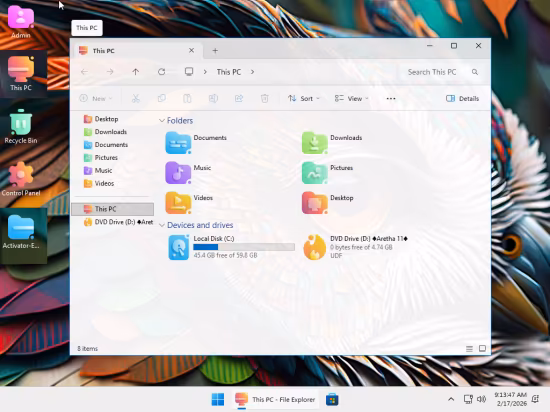Switch to large thumbnails view icon
The height and width of the screenshot is (412, 550).
pos(482,349)
